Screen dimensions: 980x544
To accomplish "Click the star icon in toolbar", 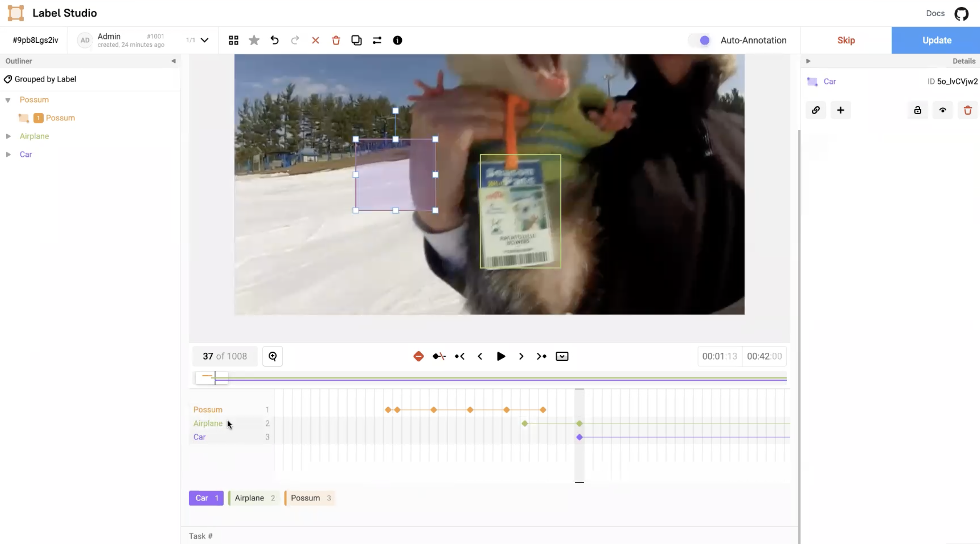I will 254,40.
